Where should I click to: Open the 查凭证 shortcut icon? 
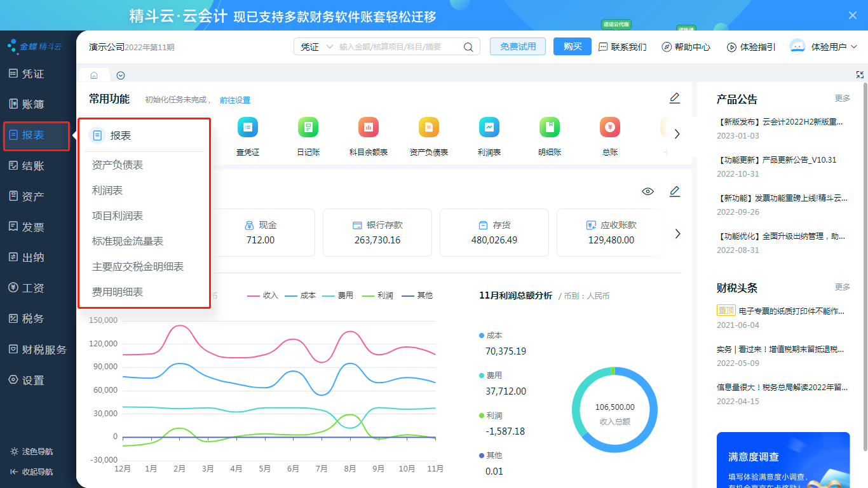pyautogui.click(x=247, y=128)
